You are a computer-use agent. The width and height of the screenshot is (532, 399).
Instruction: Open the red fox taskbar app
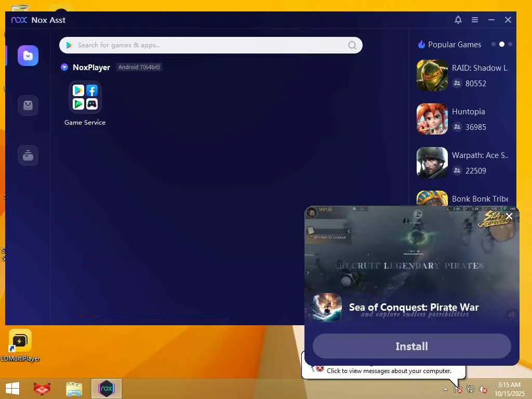coord(42,389)
